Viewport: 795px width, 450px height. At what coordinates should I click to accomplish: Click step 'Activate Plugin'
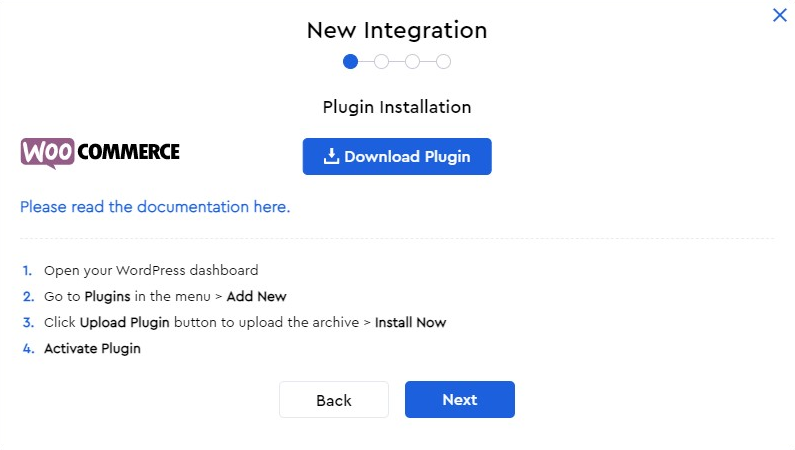tap(92, 349)
